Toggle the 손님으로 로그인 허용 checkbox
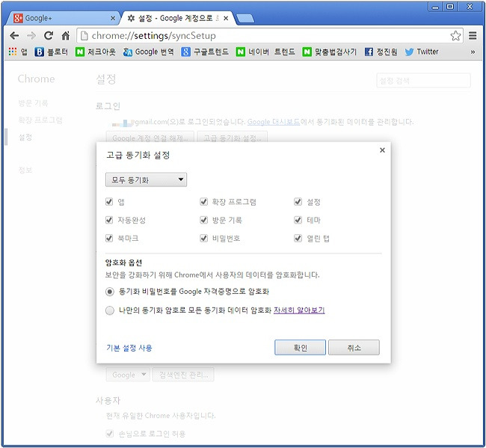The width and height of the screenshot is (486, 448). click(109, 433)
